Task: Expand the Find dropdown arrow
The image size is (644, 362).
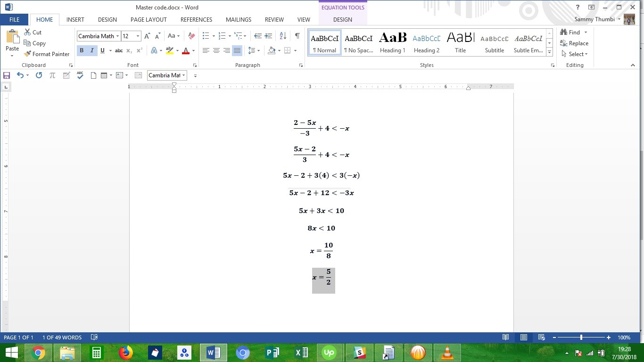Action: coord(586,33)
